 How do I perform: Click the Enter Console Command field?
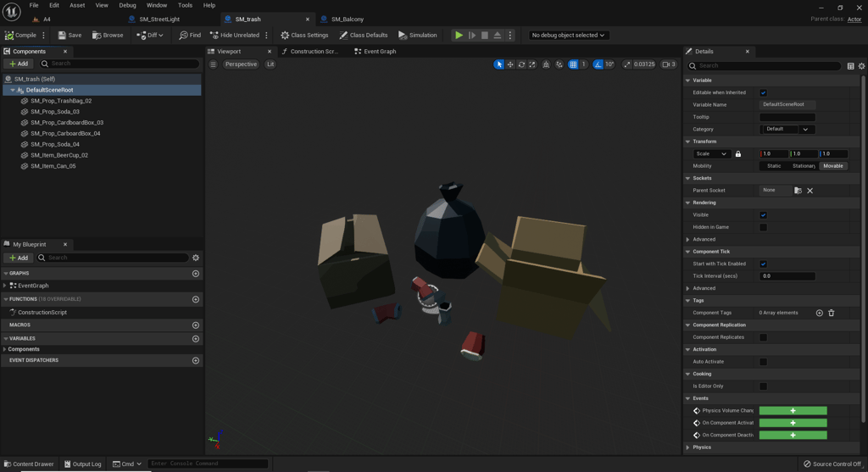[x=208, y=464]
